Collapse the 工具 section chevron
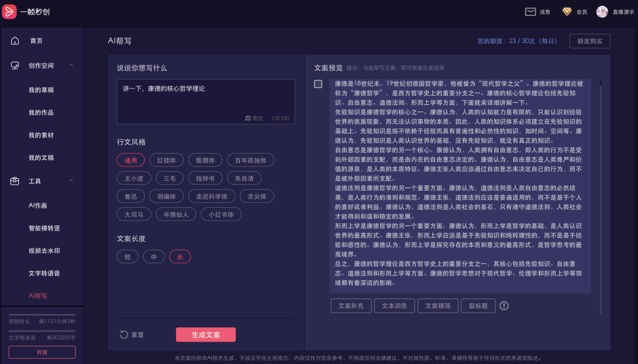Image resolution: width=638 pixels, height=364 pixels. [71, 181]
